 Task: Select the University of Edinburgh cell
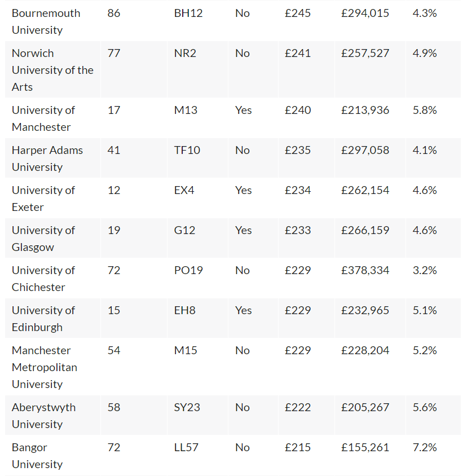(52, 319)
